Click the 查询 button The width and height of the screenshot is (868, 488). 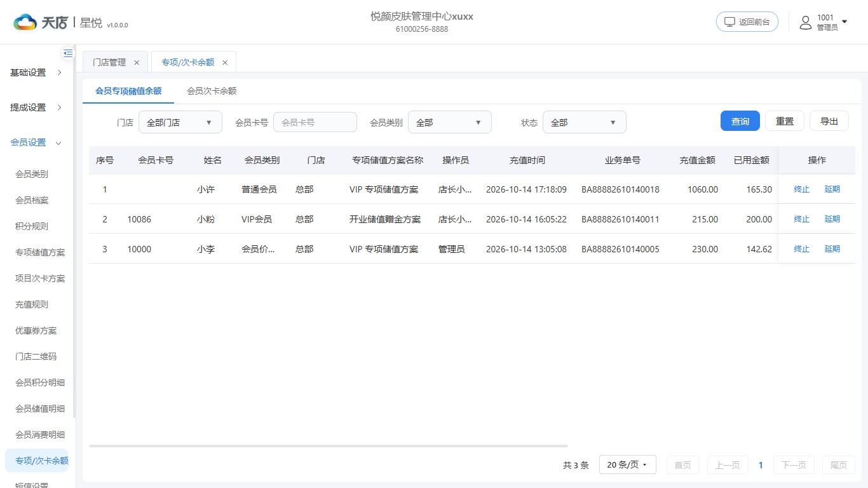tap(740, 121)
